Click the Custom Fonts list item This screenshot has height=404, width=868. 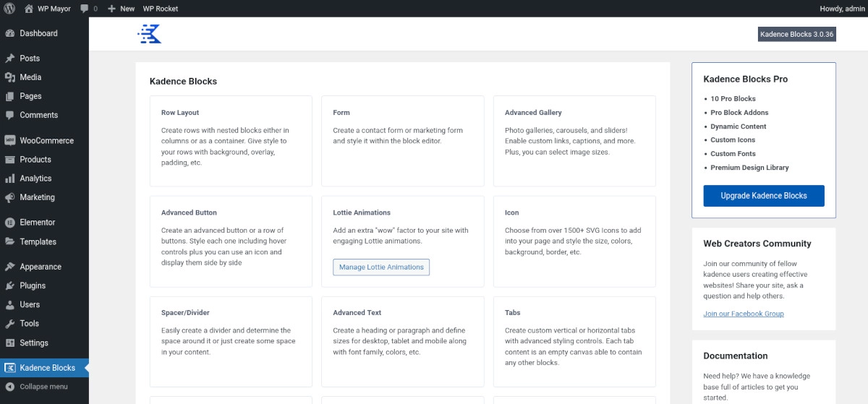pyautogui.click(x=733, y=154)
